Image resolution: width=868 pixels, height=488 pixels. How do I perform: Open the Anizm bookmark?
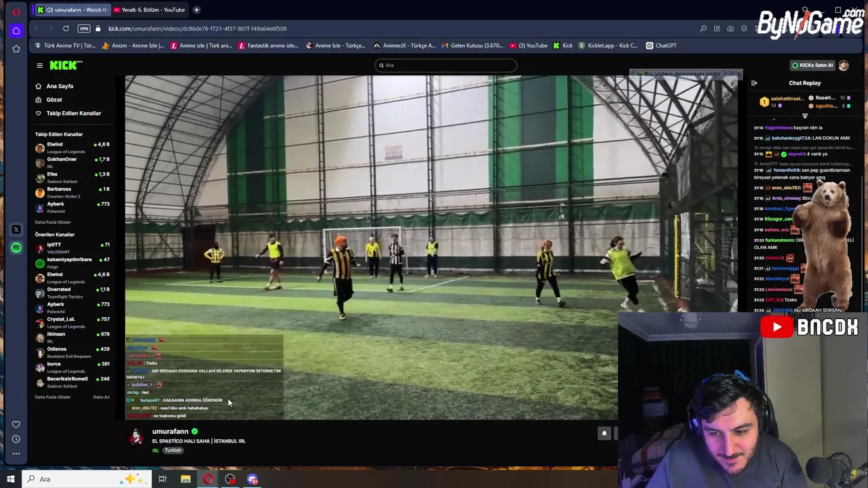point(133,45)
